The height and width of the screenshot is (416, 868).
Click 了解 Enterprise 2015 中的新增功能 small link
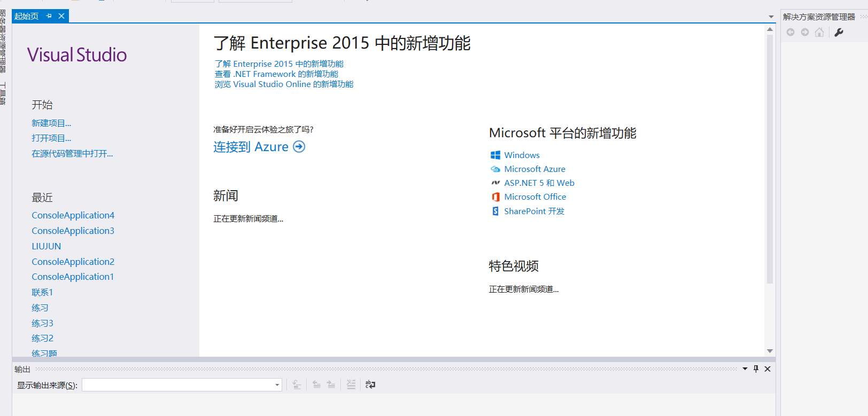tap(279, 64)
